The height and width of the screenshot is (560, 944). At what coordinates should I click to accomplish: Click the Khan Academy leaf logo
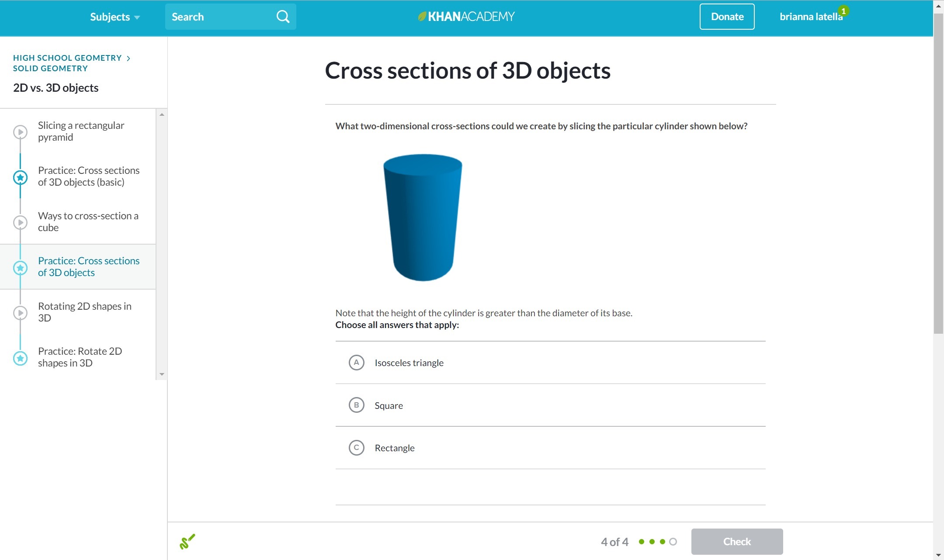coord(422,17)
